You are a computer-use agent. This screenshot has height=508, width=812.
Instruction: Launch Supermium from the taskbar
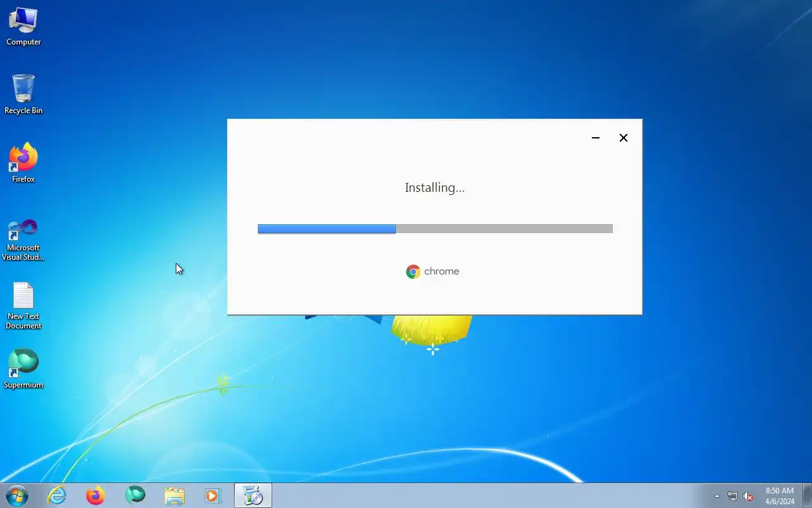135,495
